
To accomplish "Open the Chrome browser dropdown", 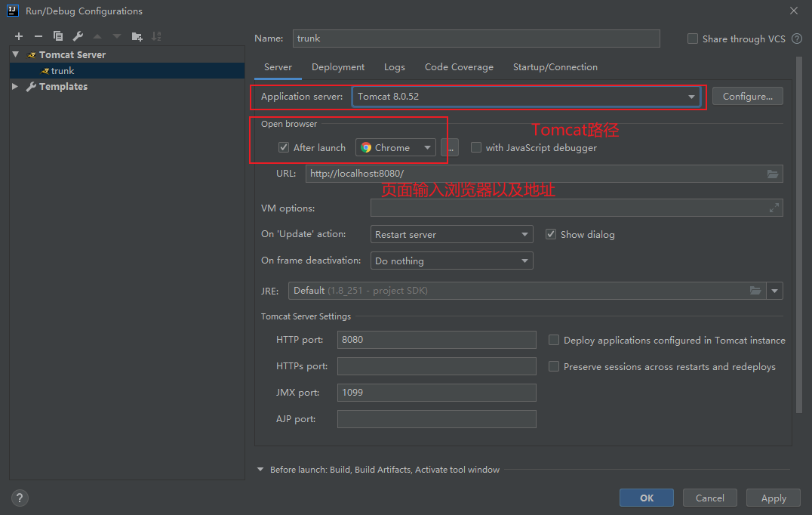I will click(x=395, y=148).
